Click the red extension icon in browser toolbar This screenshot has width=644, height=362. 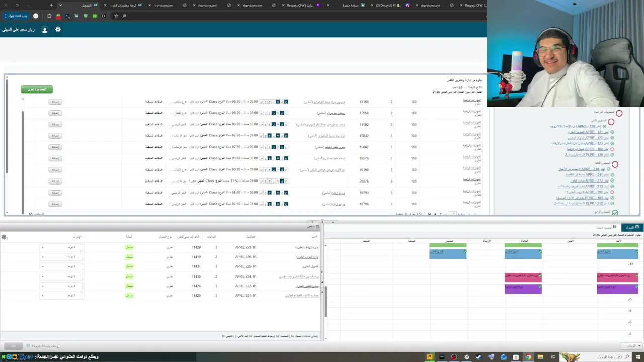[x=58, y=16]
